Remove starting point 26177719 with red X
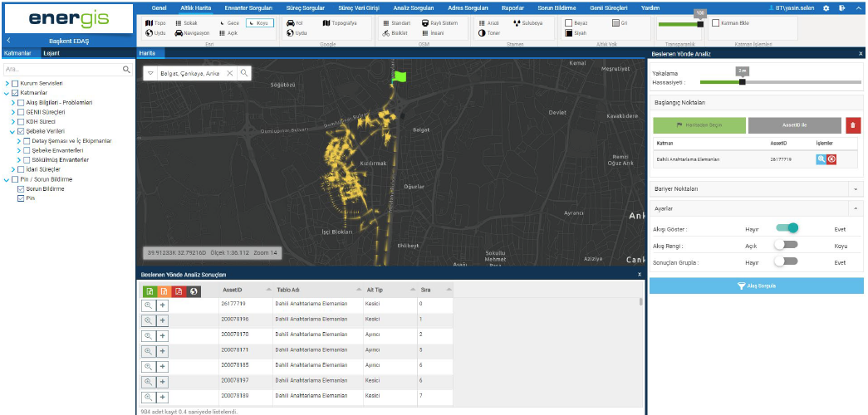 831,159
